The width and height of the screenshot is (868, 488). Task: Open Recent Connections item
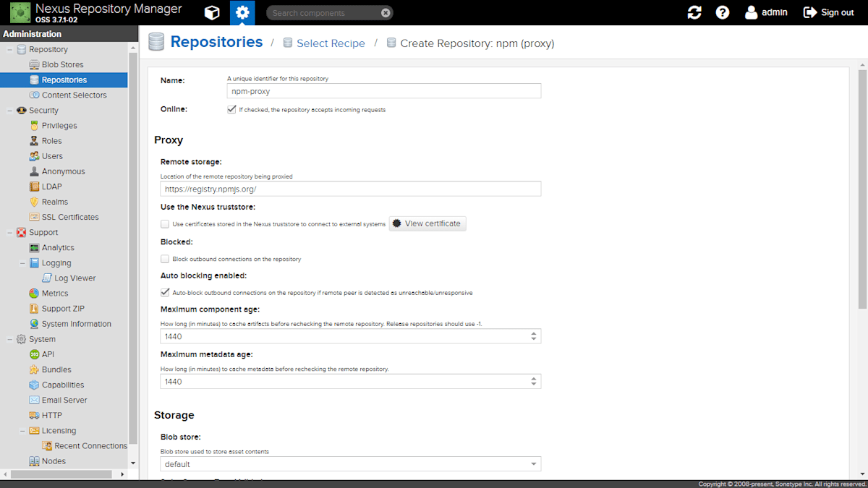[84, 446]
